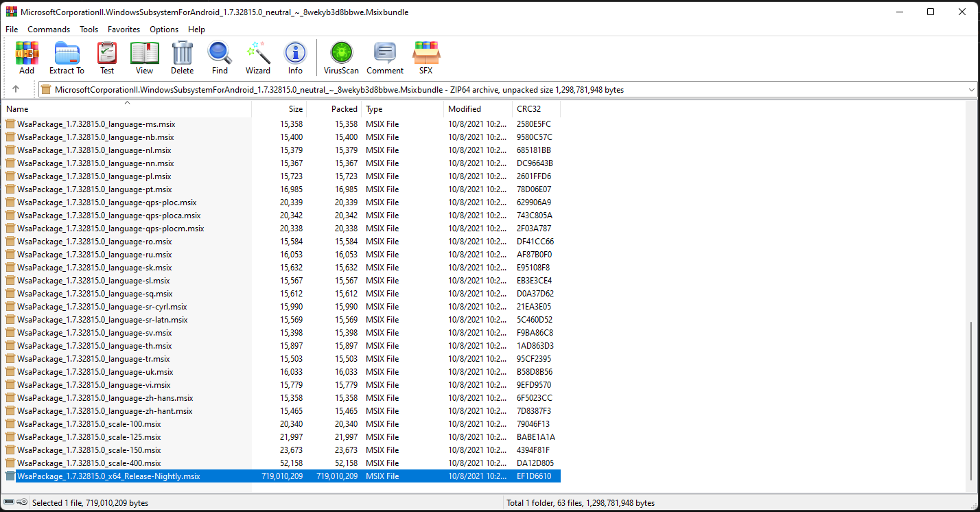Select WsaPackage_1.7.32815.0_language-th.msix
This screenshot has height=512, width=980.
click(95, 346)
